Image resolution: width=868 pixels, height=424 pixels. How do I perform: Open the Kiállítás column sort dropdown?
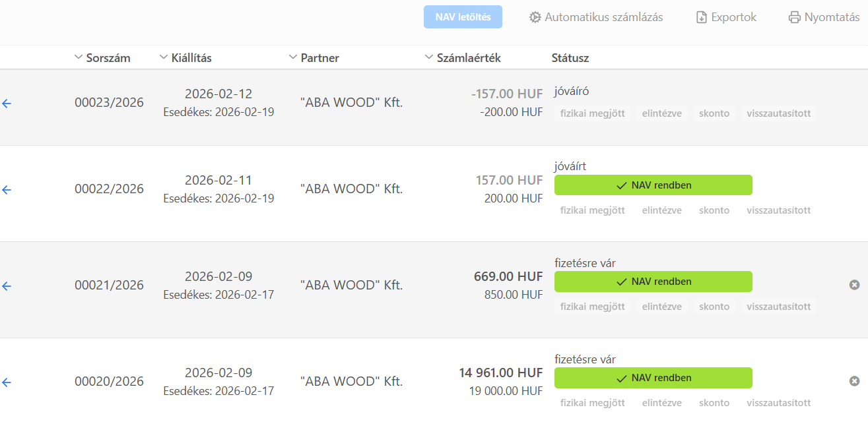tap(164, 57)
